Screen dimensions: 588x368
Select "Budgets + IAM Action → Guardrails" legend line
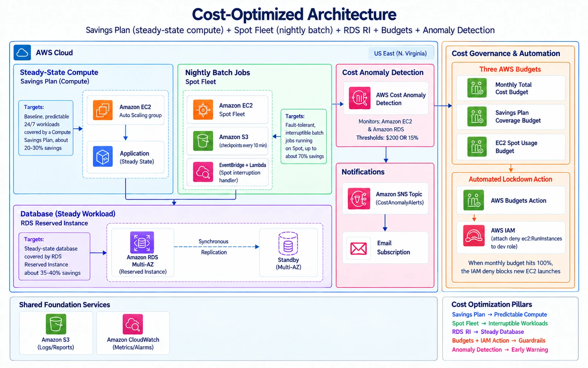(x=499, y=341)
